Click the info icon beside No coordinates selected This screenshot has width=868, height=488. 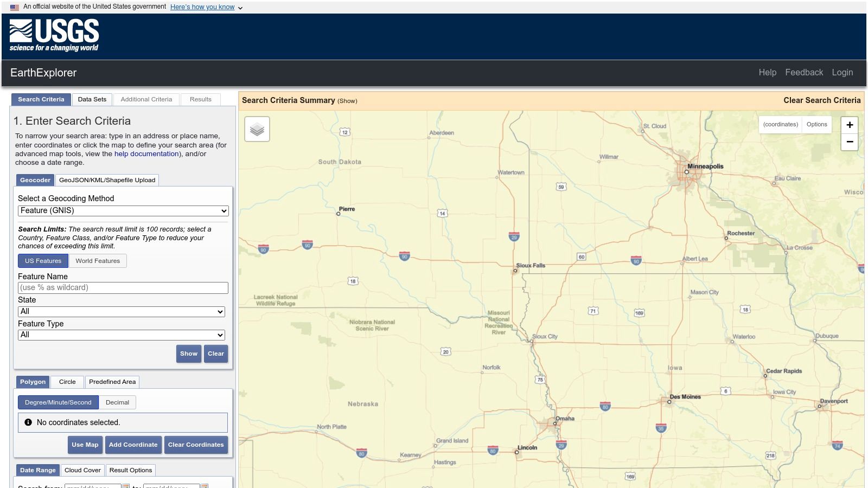pyautogui.click(x=28, y=422)
